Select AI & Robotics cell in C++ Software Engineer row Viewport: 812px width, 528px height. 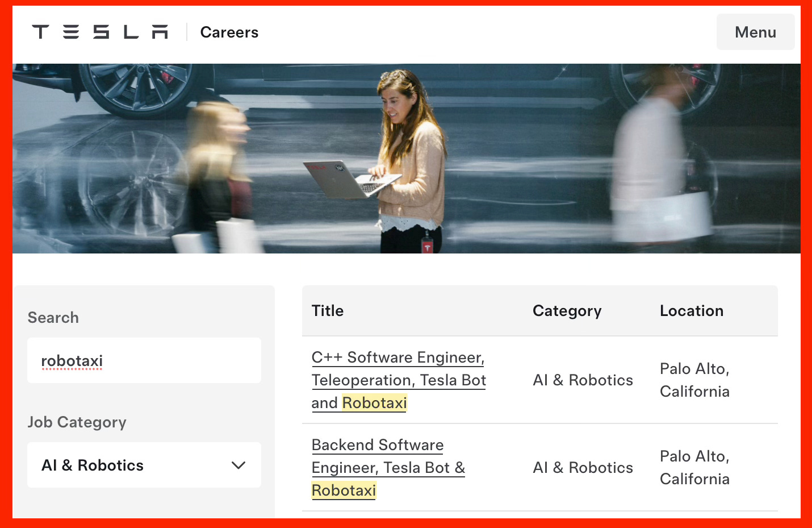(x=583, y=380)
